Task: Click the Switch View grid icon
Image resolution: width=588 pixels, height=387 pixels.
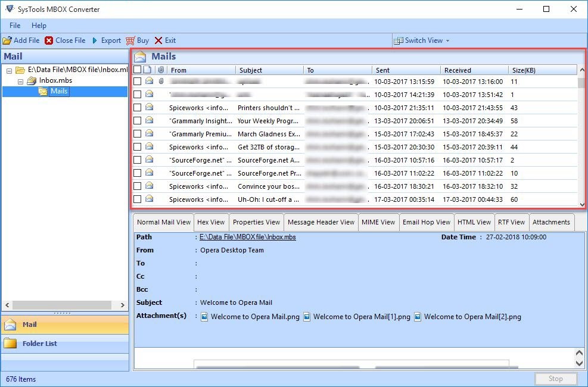Action: pyautogui.click(x=398, y=40)
